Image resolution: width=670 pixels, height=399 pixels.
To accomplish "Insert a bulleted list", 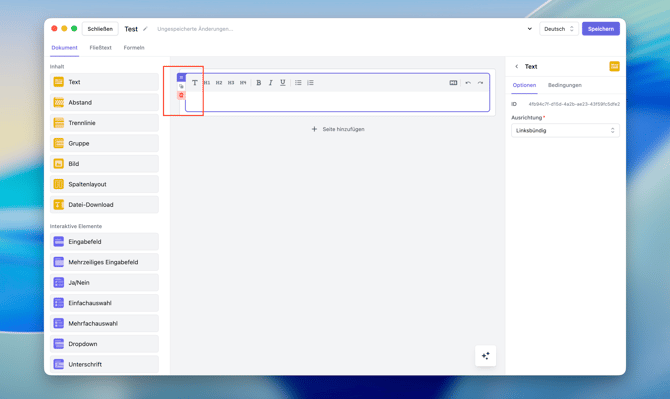I will coord(298,83).
